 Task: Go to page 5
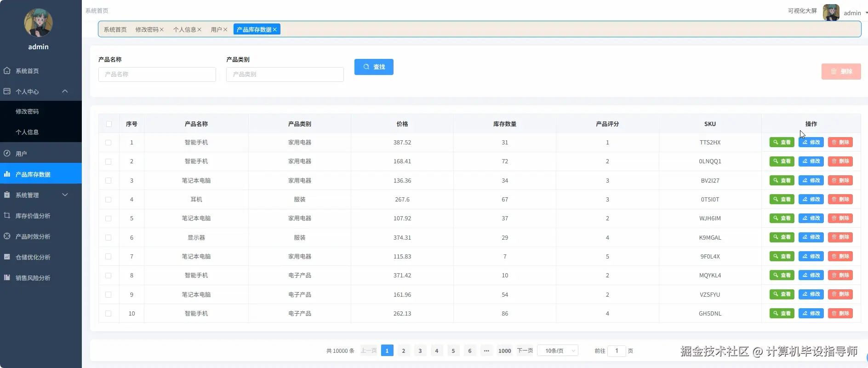click(453, 351)
